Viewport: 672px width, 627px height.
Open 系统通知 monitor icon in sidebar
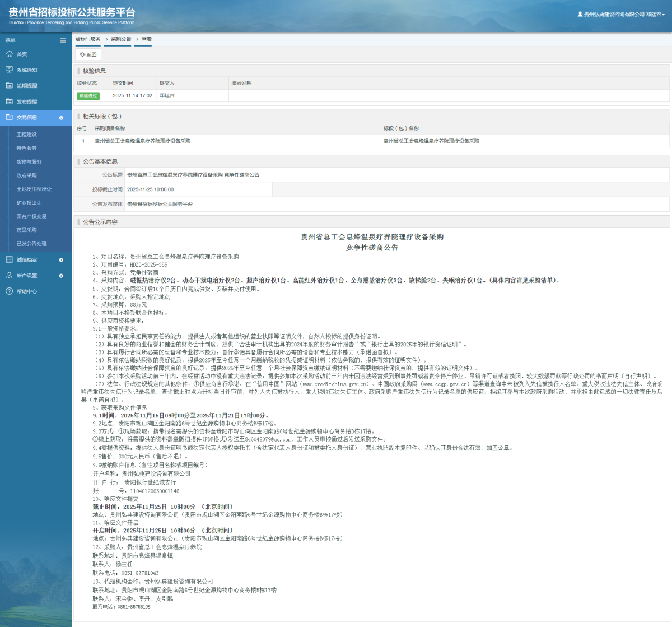tap(9, 70)
